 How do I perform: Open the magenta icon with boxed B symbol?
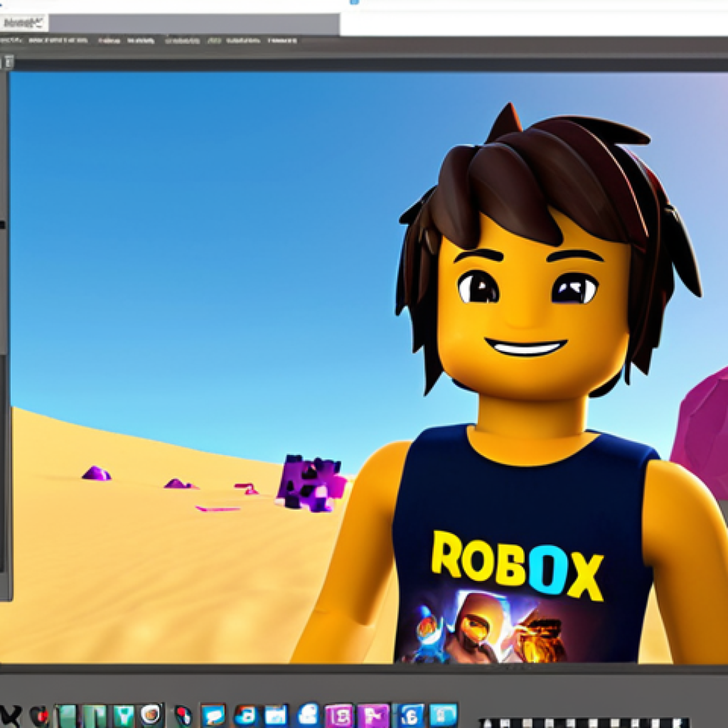coord(339,716)
